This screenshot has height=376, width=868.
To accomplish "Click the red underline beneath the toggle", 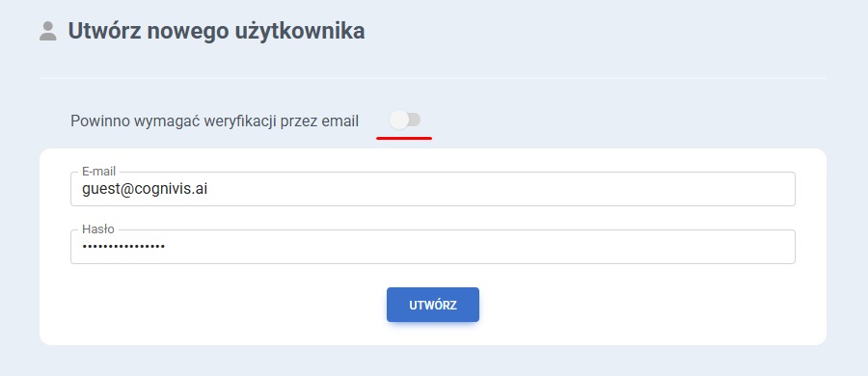I will click(x=404, y=138).
